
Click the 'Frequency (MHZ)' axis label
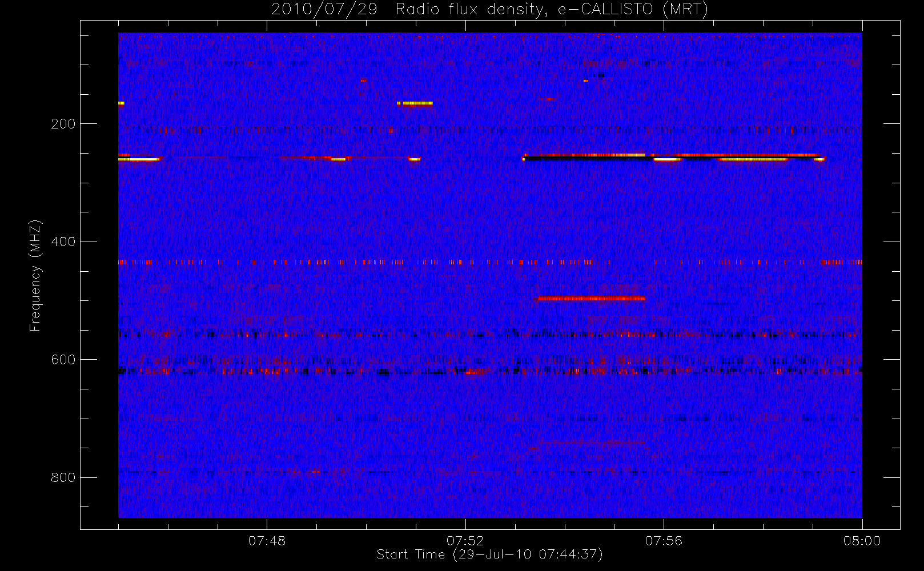(x=35, y=275)
